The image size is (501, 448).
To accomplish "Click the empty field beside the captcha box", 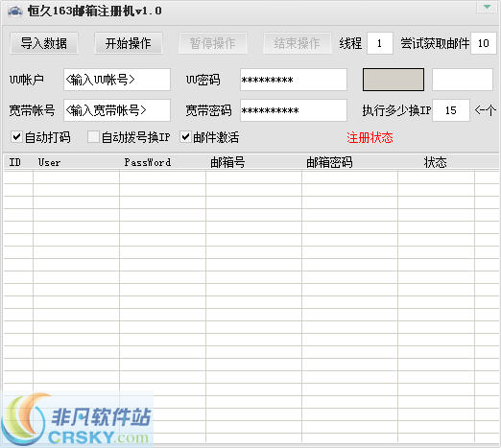I will click(463, 80).
